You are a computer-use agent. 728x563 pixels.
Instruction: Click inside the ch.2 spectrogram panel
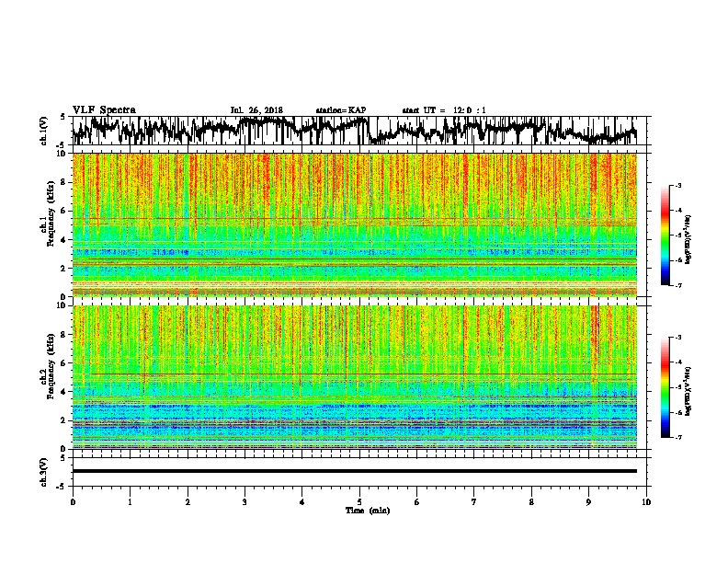pos(354,377)
